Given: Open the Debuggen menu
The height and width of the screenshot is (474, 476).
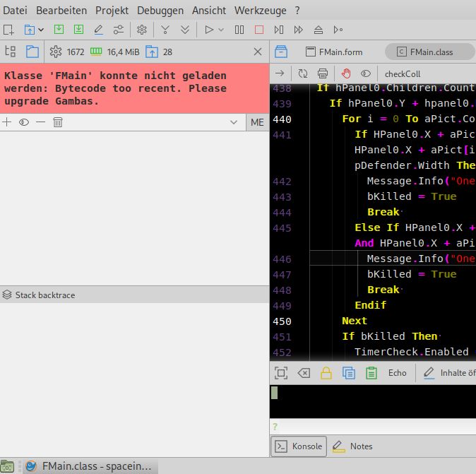Looking at the screenshot, I should click(160, 11).
